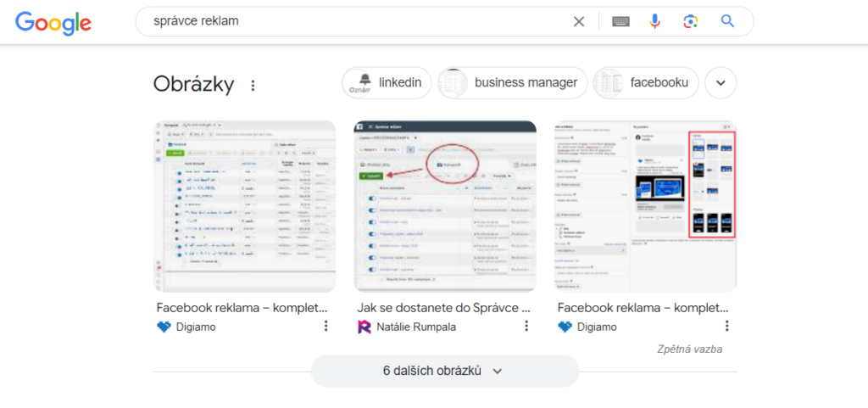The height and width of the screenshot is (408, 868).
Task: Open the ad preview thumbnail with red box
Action: (645, 206)
